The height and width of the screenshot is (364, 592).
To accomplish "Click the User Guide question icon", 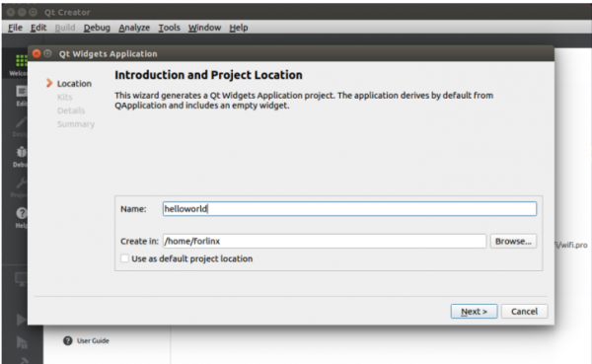I will click(x=68, y=341).
